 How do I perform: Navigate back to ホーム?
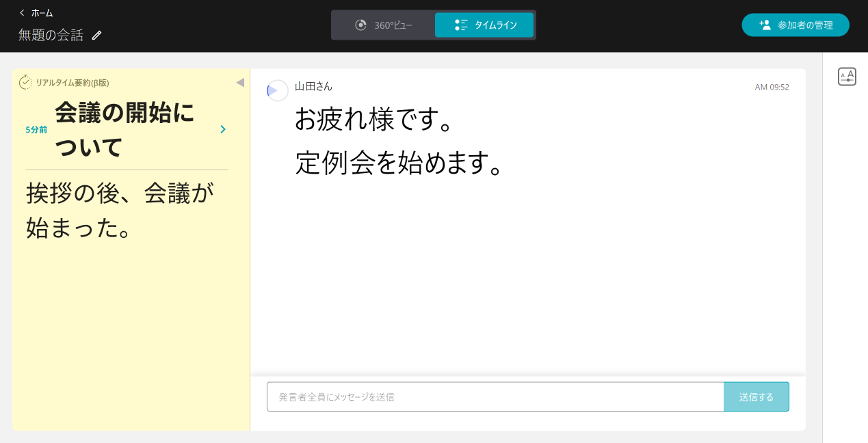coord(36,12)
